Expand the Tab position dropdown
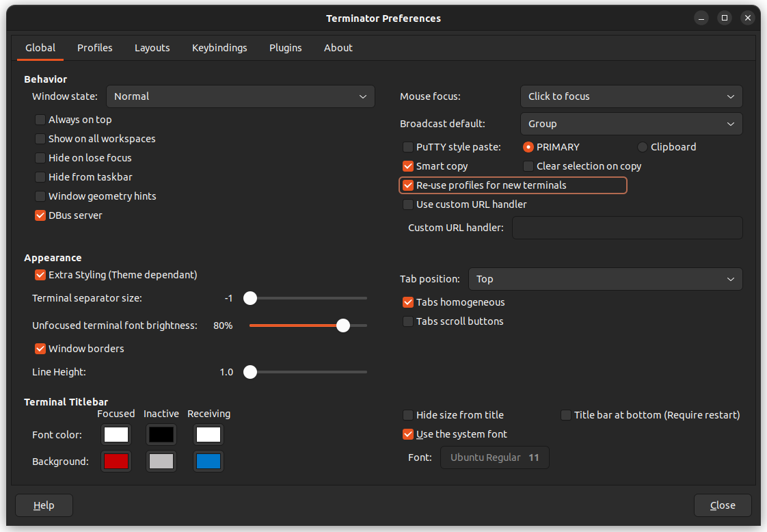Image resolution: width=767 pixels, height=532 pixels. [x=606, y=279]
